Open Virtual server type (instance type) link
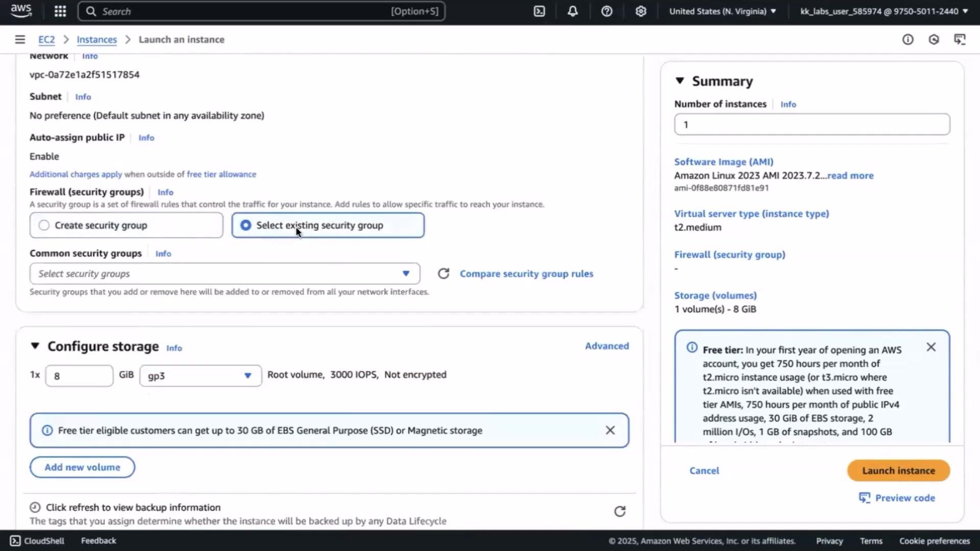980x551 pixels. (x=751, y=213)
